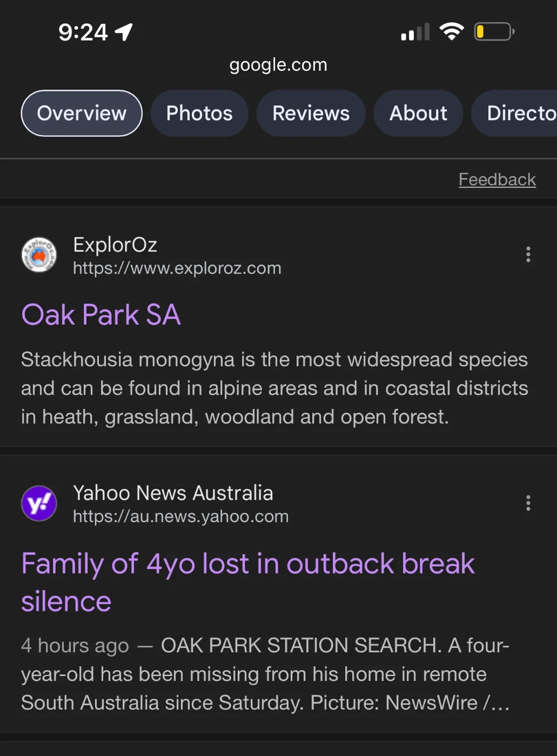Image resolution: width=557 pixels, height=756 pixels.
Task: Tap the ExplorOz site favicon
Action: (39, 255)
